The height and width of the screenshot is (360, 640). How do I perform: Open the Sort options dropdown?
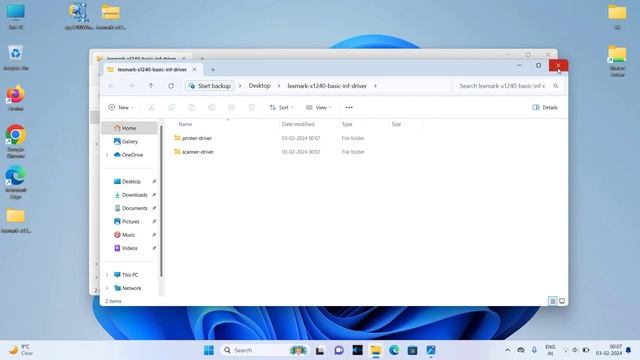point(281,107)
